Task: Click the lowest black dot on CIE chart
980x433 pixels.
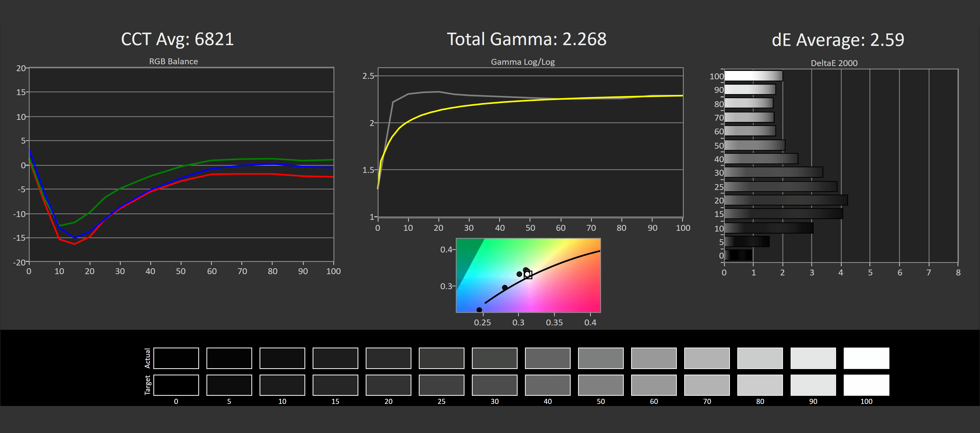Action: pyautogui.click(x=479, y=310)
